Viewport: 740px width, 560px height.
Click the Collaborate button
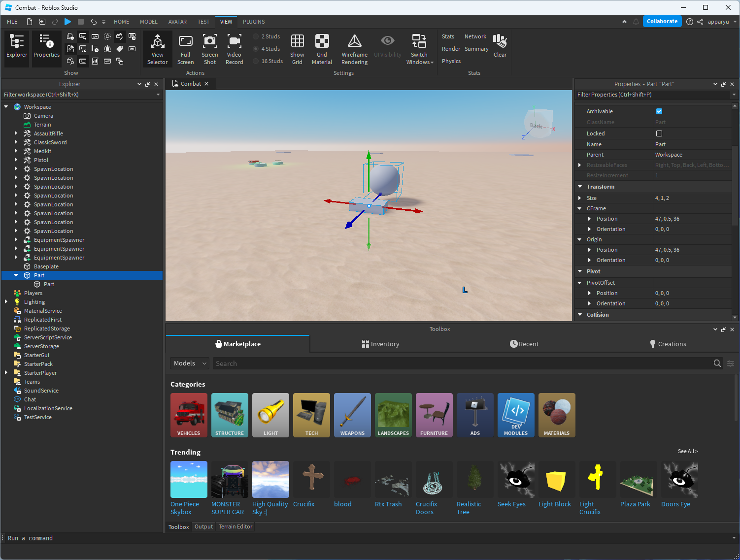[x=662, y=21]
